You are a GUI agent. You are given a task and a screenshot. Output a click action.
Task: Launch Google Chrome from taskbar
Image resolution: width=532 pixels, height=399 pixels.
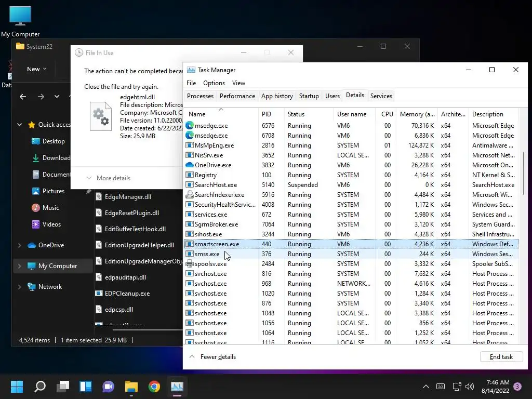click(x=154, y=386)
